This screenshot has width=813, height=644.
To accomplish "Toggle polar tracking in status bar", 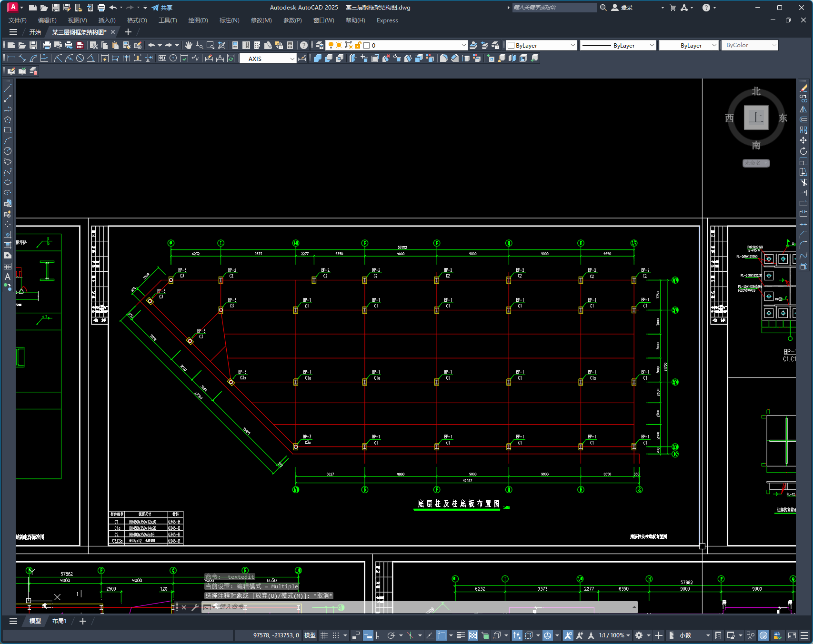I will pos(391,635).
